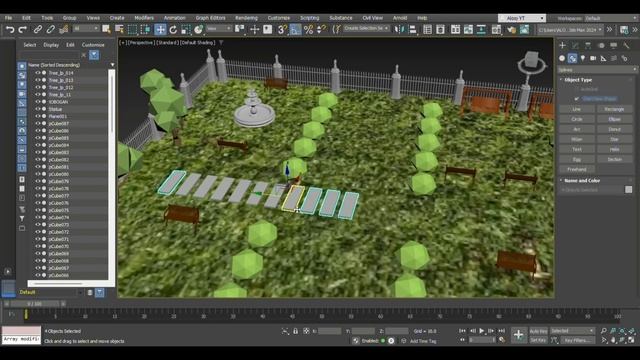The height and width of the screenshot is (360, 640).
Task: Select the Geometry category sphere icon
Action: [562, 58]
